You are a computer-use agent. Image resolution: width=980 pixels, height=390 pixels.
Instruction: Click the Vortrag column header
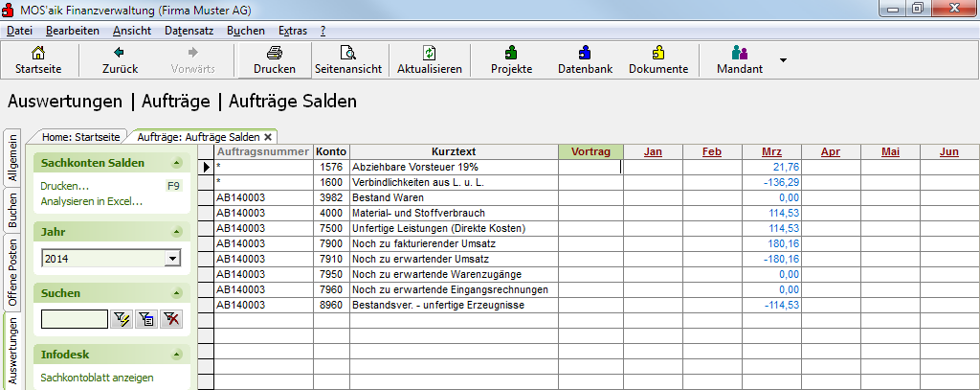coord(590,151)
